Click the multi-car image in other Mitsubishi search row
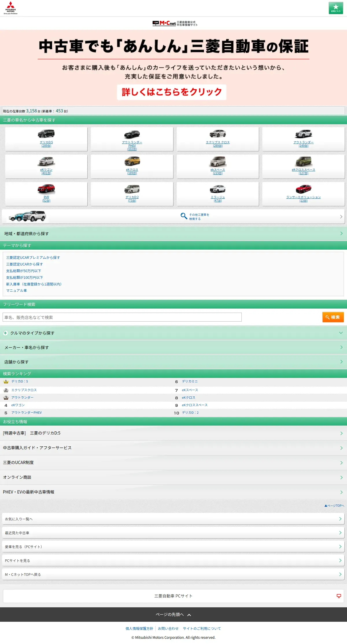Viewport: 347px width, 644px height. (27, 216)
